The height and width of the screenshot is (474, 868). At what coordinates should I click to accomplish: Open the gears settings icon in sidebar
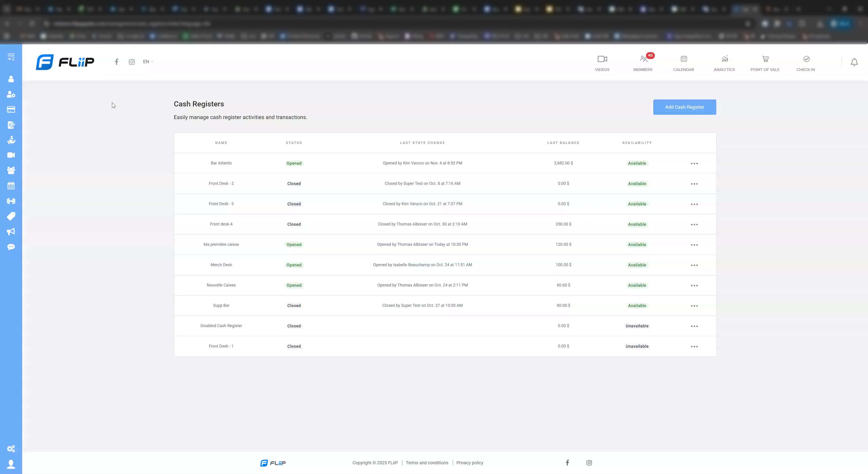(11, 449)
